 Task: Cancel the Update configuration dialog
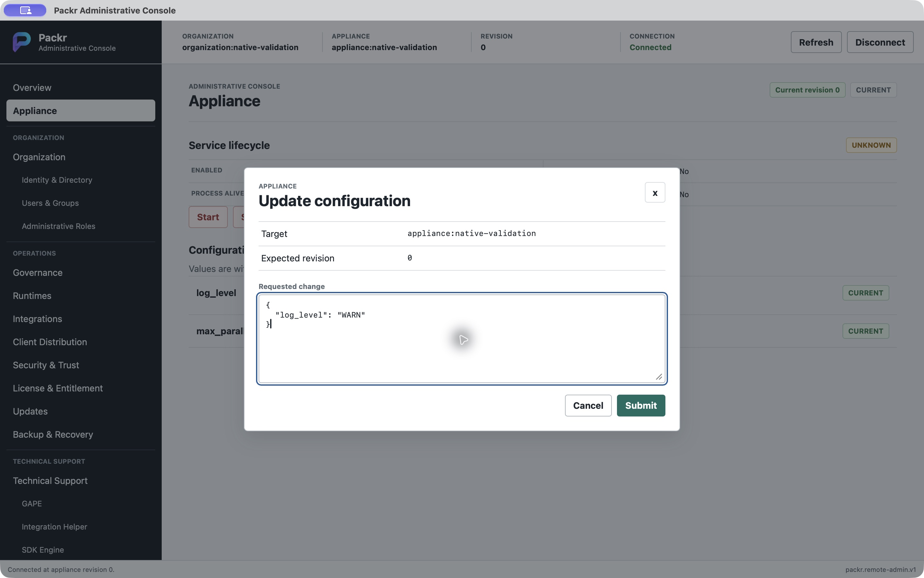click(x=588, y=405)
